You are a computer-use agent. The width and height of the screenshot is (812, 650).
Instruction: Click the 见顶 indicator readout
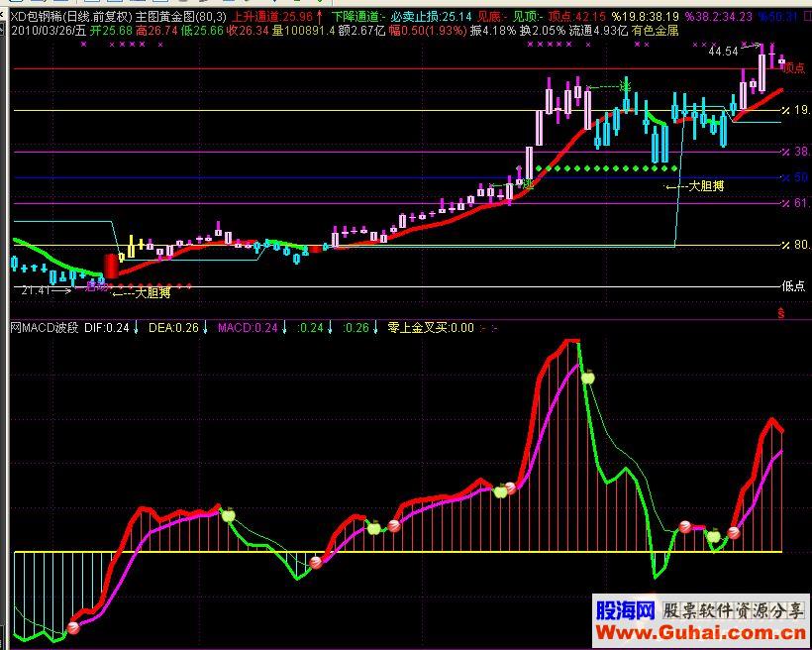pos(527,17)
